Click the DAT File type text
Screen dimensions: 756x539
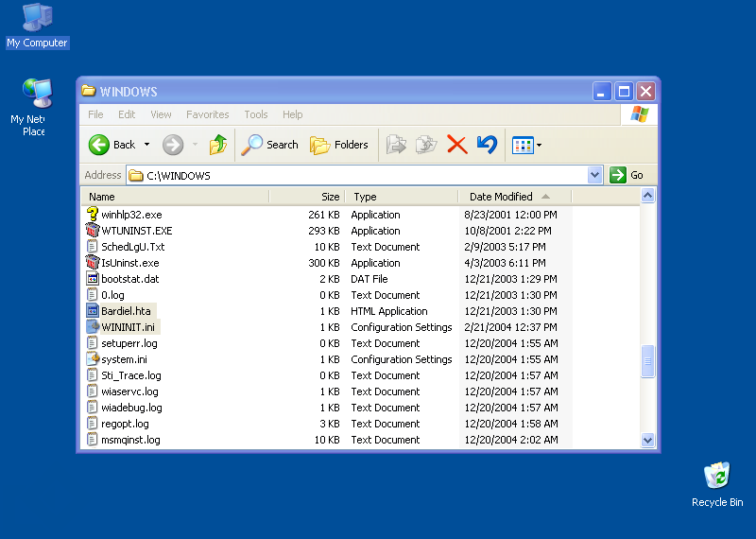[x=369, y=278]
